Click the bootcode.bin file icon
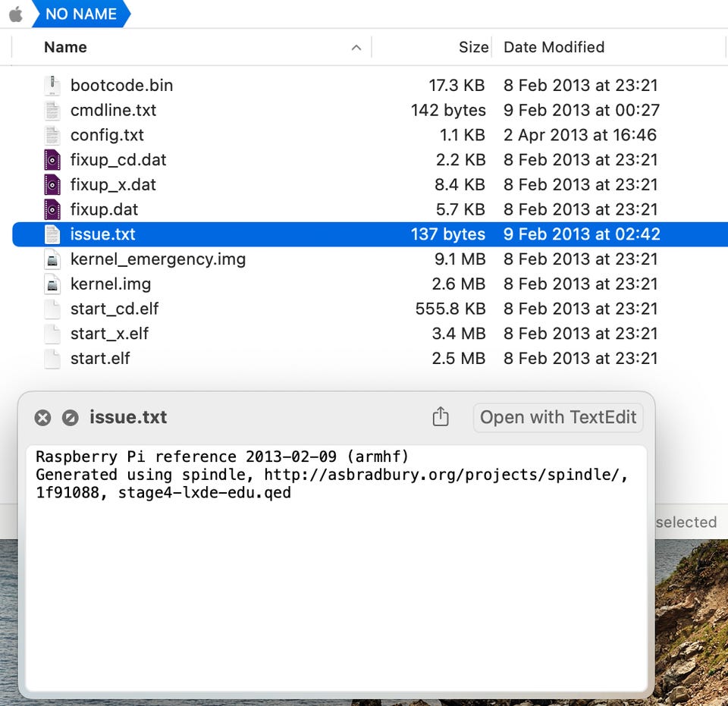 [x=52, y=86]
